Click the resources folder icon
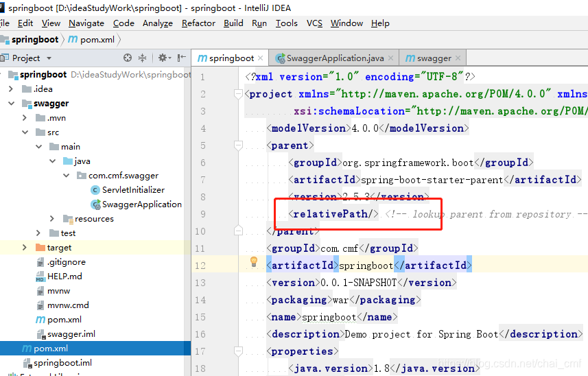Viewport: 588px width, 376px height. 68,219
